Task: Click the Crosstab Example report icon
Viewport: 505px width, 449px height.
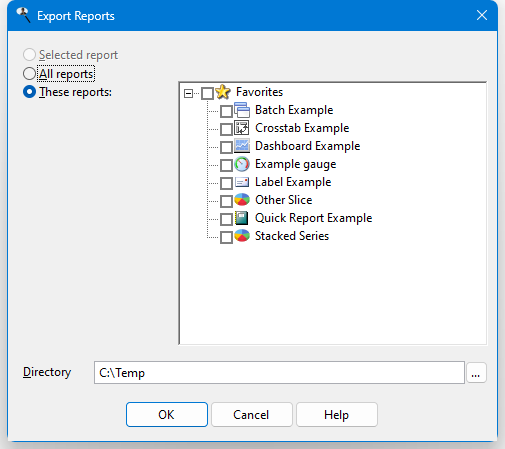Action: (242, 128)
